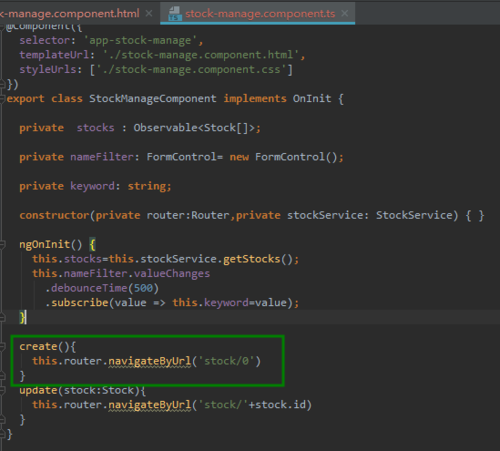Click fold end marker at ngOnInit closing brace
Screen dimensions: 500x451
pos(2,318)
